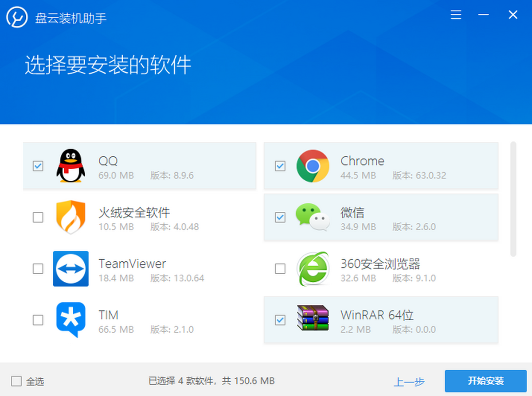The width and height of the screenshot is (532, 396).
Task: Click the software list vertical scrollbar
Action: point(513,199)
